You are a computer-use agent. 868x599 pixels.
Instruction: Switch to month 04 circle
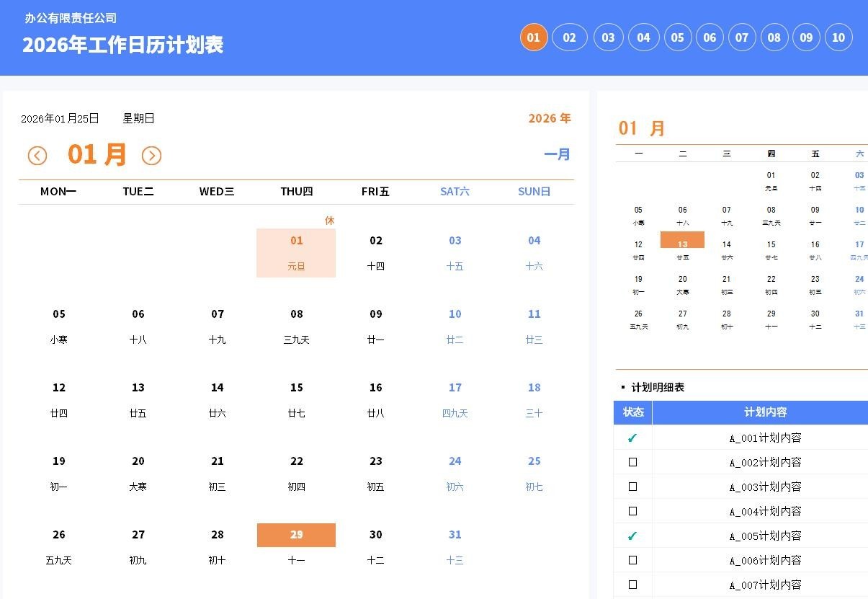[643, 37]
